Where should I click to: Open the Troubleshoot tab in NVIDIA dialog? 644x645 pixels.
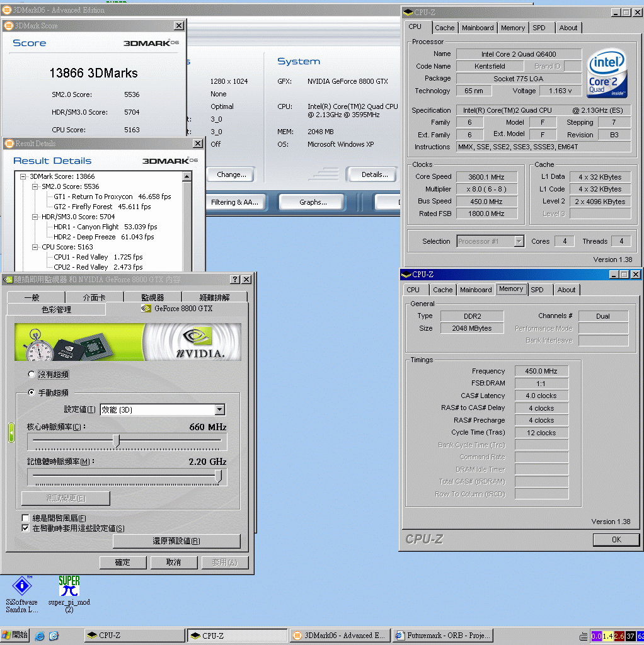pos(214,297)
